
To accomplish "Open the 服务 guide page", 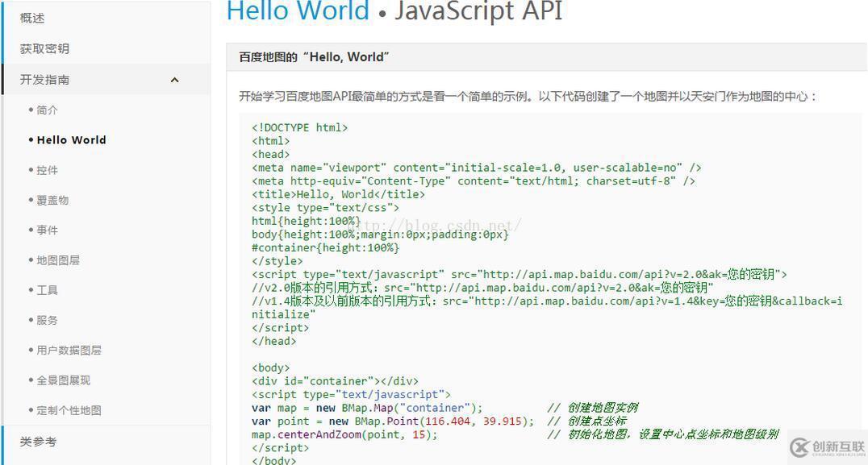I will click(x=47, y=320).
